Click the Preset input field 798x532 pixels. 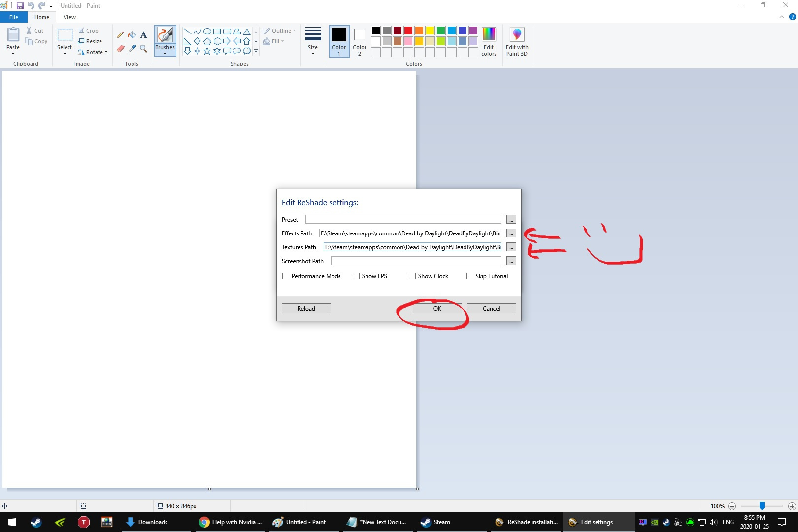(x=403, y=219)
